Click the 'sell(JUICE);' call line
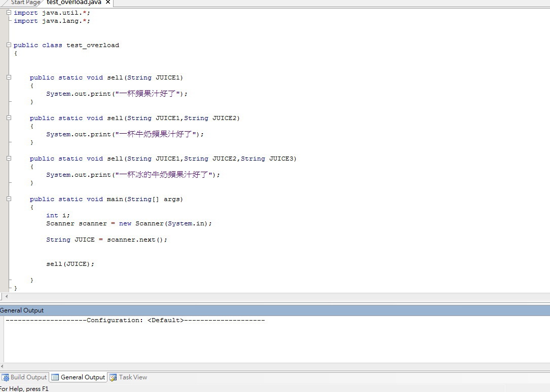The height and width of the screenshot is (392, 550). [70, 264]
